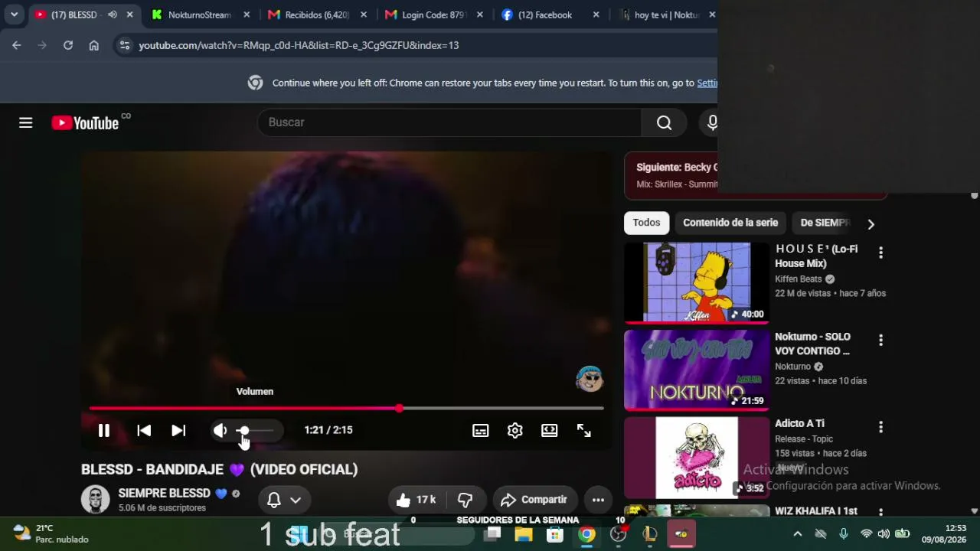This screenshot has width=980, height=551.
Task: View site information in the address bar
Action: (x=125, y=45)
